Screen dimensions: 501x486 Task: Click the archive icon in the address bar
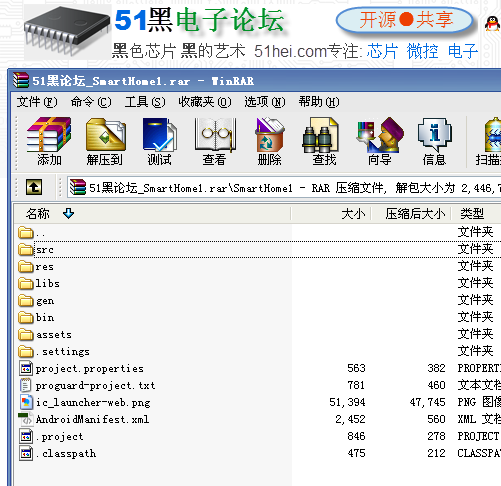tap(78, 187)
